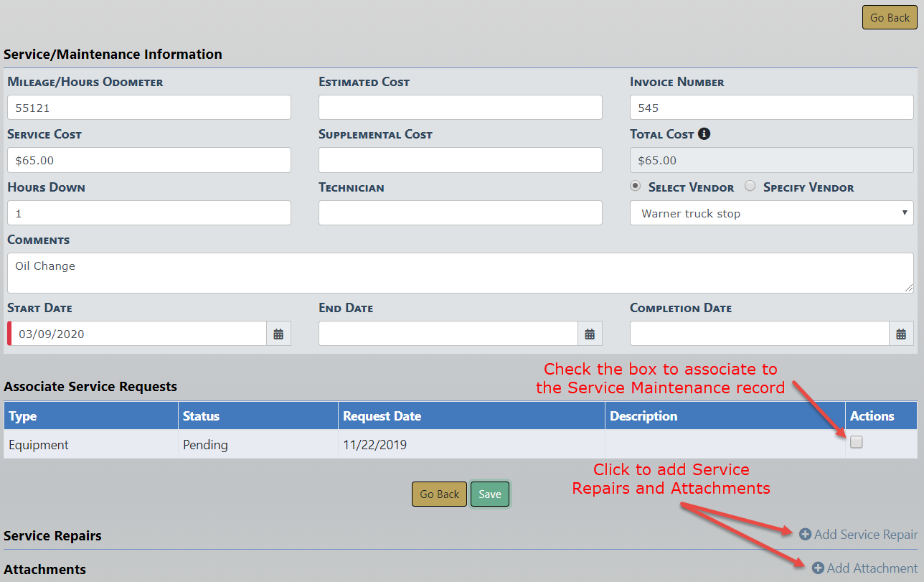Click into the Estimated Cost field
The height and width of the screenshot is (582, 924).
pyautogui.click(x=460, y=108)
